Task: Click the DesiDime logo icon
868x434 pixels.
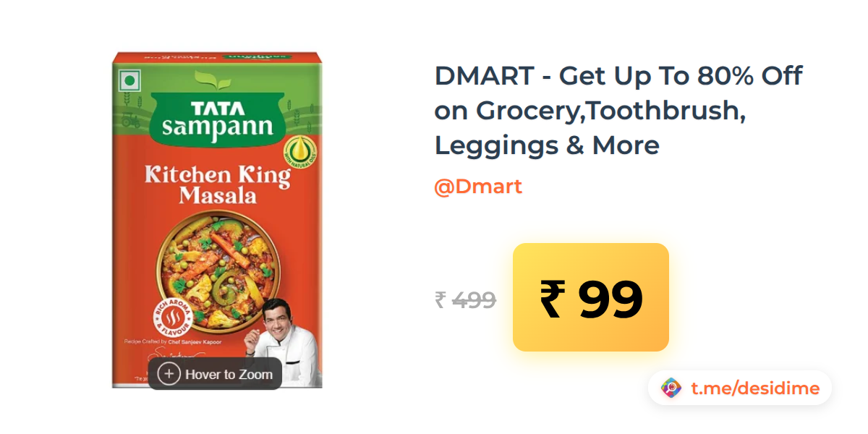Action: pyautogui.click(x=671, y=388)
